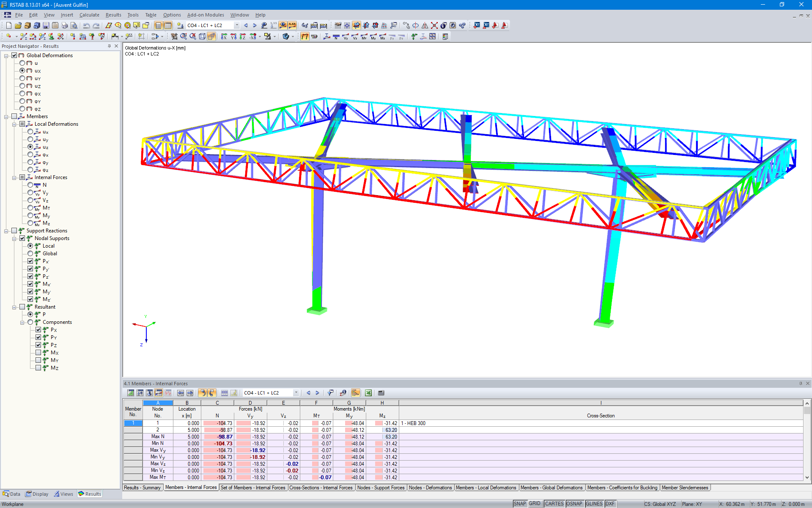Toggle the SNAP status bar button
This screenshot has height=508, width=812.
click(519, 504)
